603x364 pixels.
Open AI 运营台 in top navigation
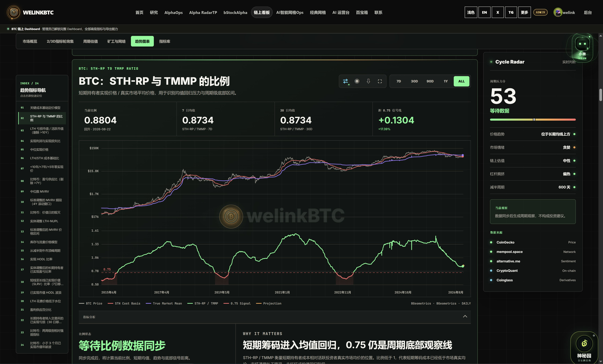click(341, 12)
